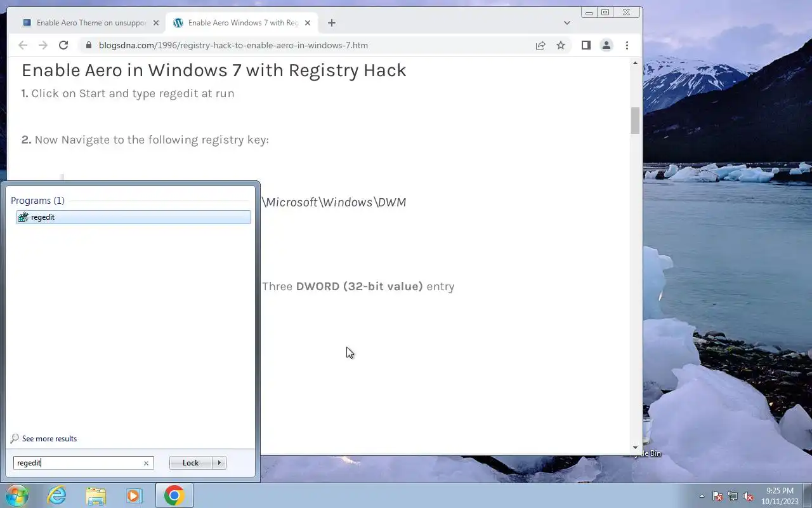Click the article heading Enable Aero in Windows 7
812x508 pixels.
(x=214, y=70)
